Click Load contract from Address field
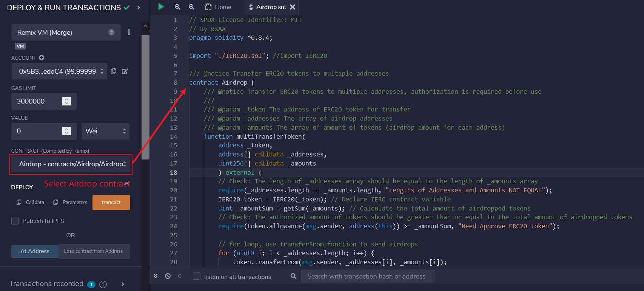Viewport: 644px width, 291px height. click(x=94, y=251)
